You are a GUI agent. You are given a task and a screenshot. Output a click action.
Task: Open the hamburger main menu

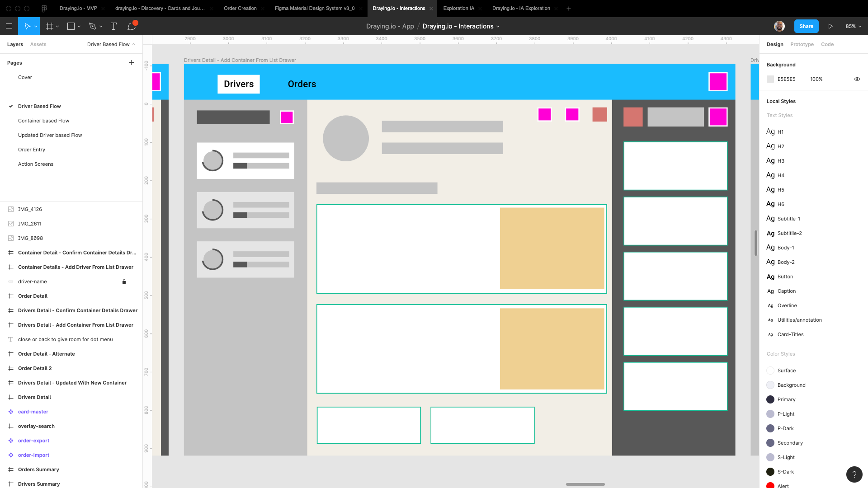pos(9,26)
